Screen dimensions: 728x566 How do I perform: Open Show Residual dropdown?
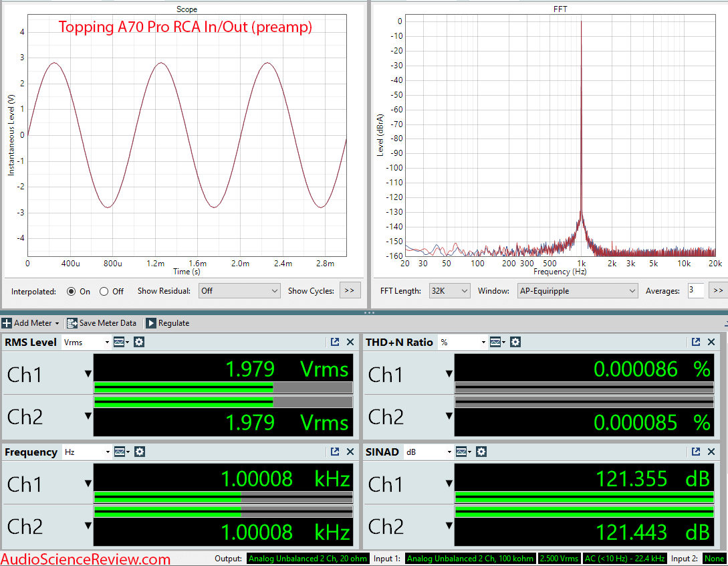239,291
